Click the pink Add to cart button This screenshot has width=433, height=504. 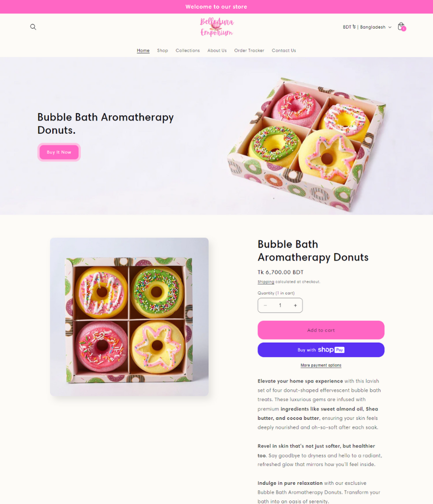321,330
